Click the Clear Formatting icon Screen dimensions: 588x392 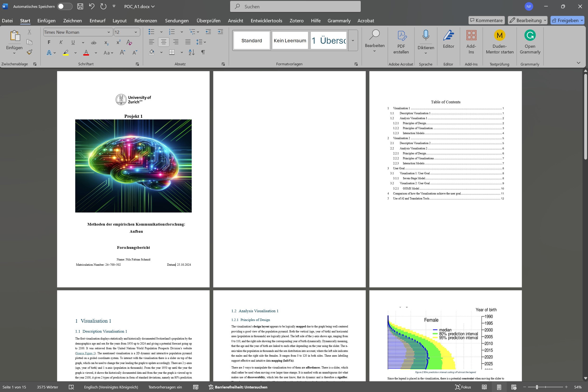click(x=129, y=43)
